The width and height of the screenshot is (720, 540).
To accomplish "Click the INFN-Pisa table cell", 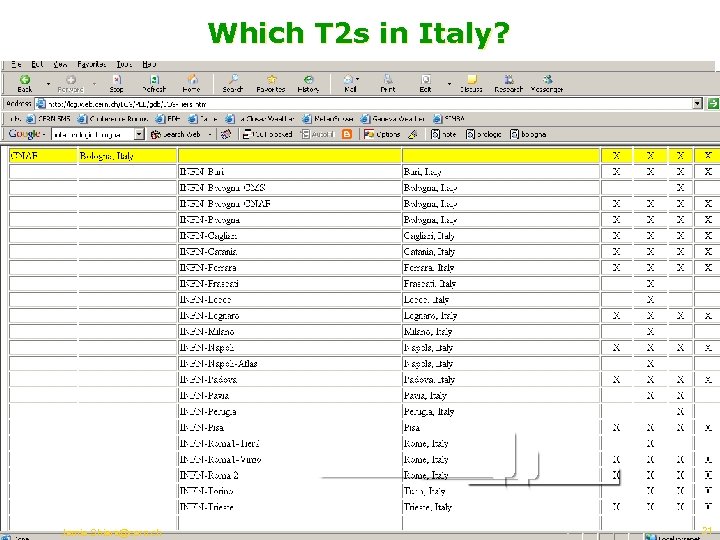I will 290,428.
